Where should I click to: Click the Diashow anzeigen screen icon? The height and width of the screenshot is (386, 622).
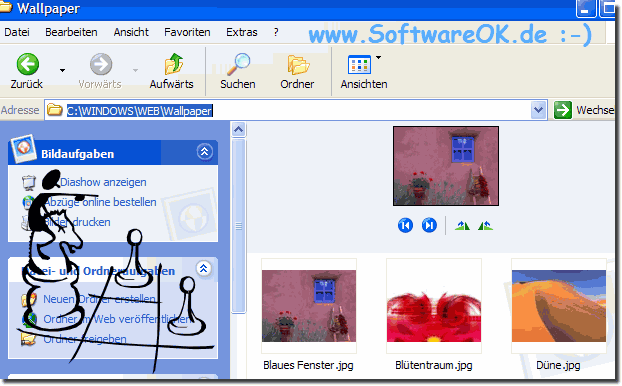[29, 182]
